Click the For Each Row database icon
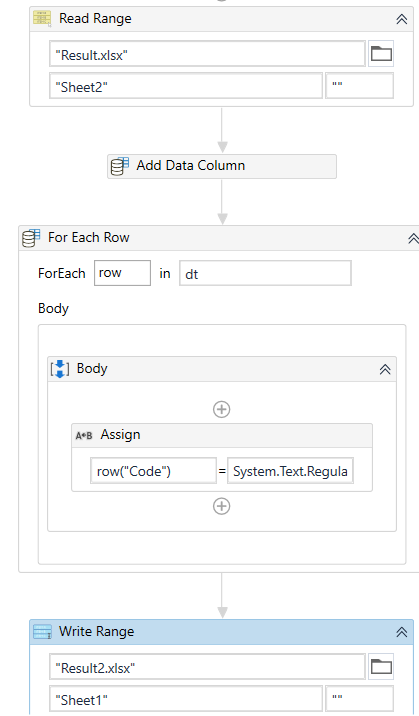The image size is (419, 716). tap(31, 238)
